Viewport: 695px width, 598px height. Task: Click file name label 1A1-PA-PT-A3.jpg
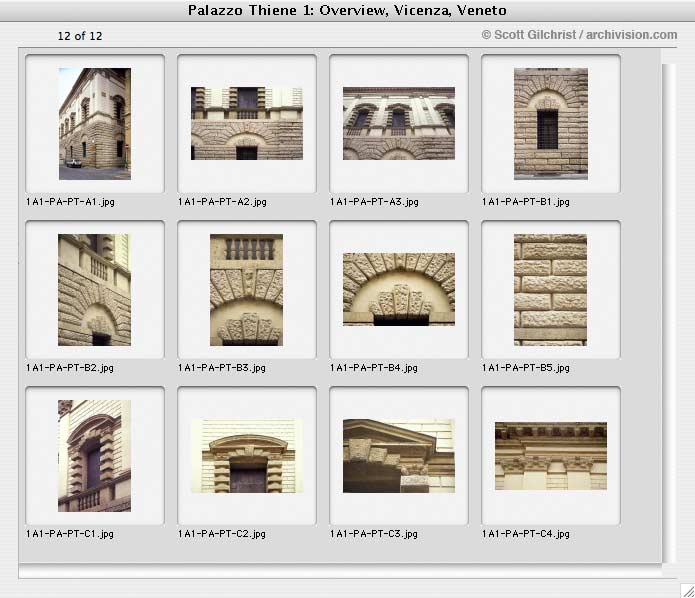point(374,202)
